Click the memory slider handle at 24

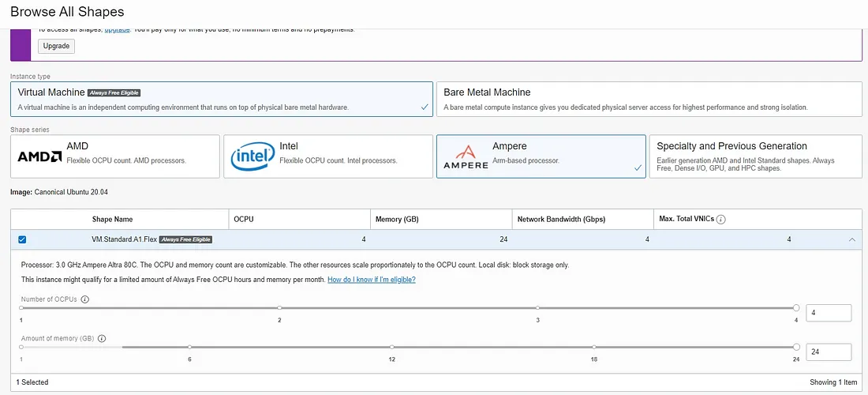[796, 347]
